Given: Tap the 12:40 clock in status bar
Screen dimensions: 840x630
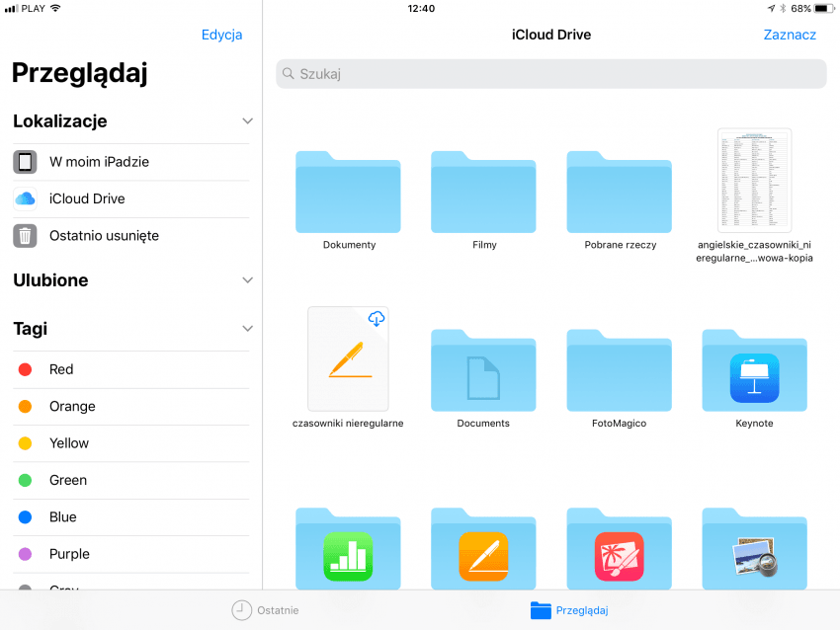Looking at the screenshot, I should click(x=421, y=9).
